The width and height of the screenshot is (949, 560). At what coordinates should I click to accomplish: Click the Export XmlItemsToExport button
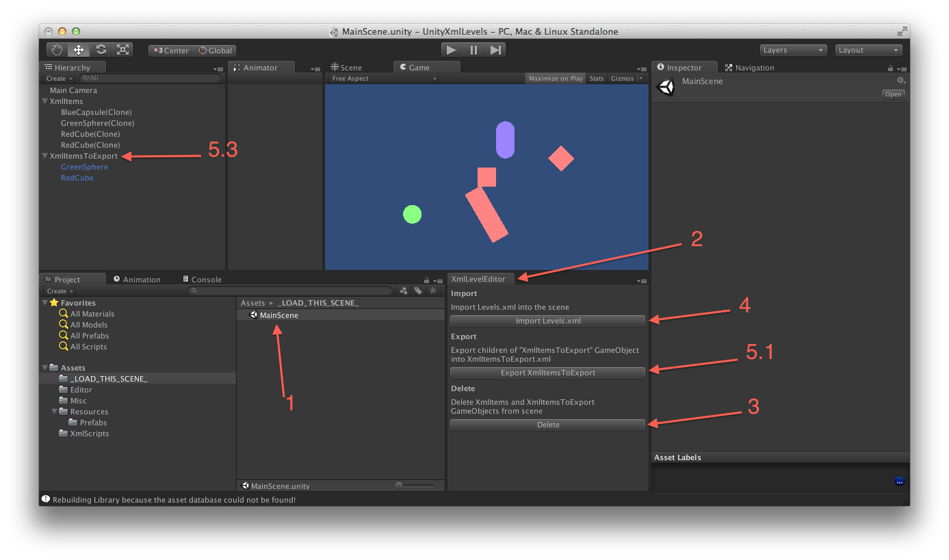547,373
